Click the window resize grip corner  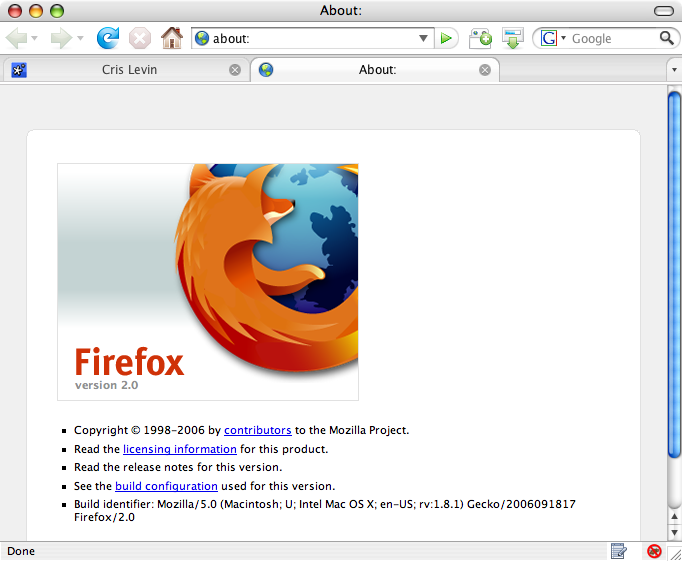click(675, 554)
